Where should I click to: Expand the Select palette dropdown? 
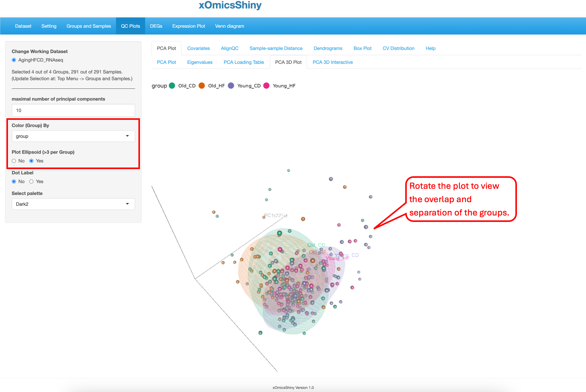[x=73, y=204]
